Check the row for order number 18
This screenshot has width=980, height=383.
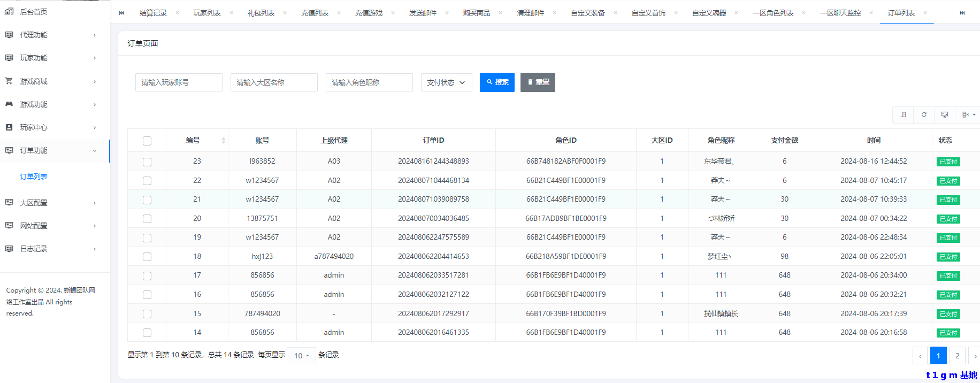[147, 257]
